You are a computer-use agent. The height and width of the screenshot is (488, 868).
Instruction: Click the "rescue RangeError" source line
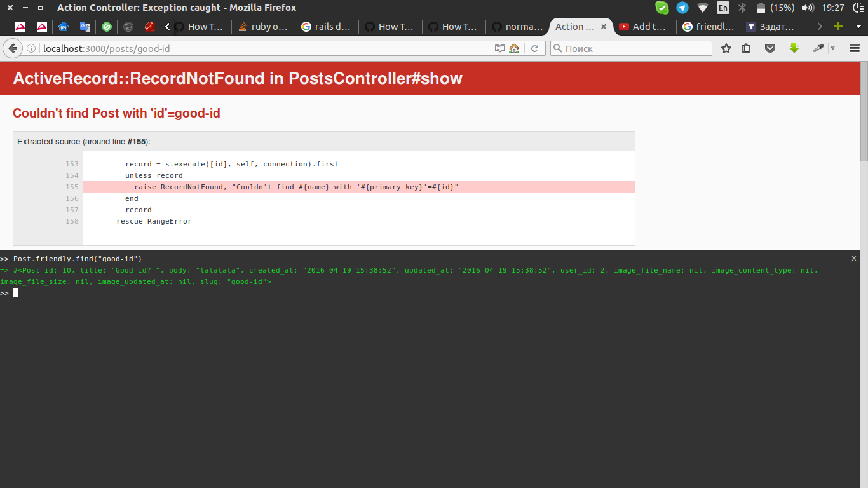click(154, 221)
